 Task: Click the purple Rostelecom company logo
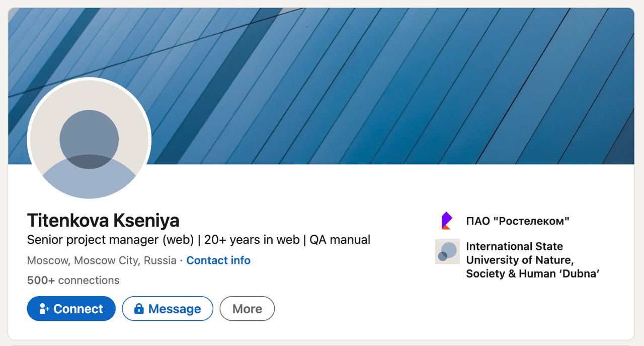[x=446, y=221]
